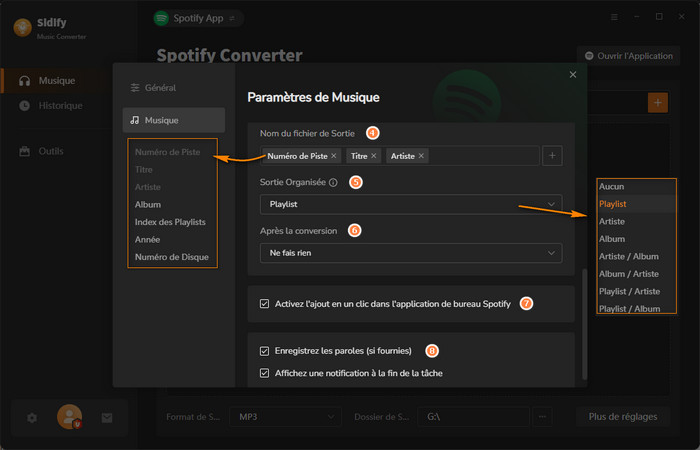Click the user avatar icon

coord(69,416)
